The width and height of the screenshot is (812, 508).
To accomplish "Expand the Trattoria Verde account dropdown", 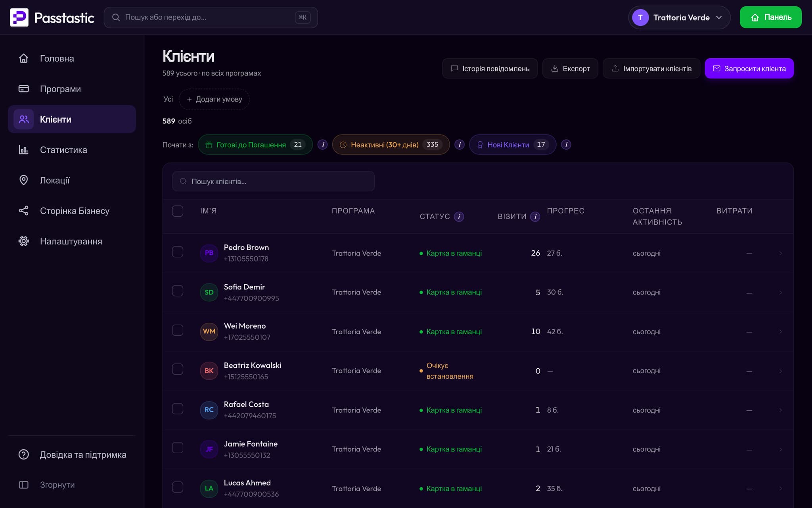I will pos(679,17).
